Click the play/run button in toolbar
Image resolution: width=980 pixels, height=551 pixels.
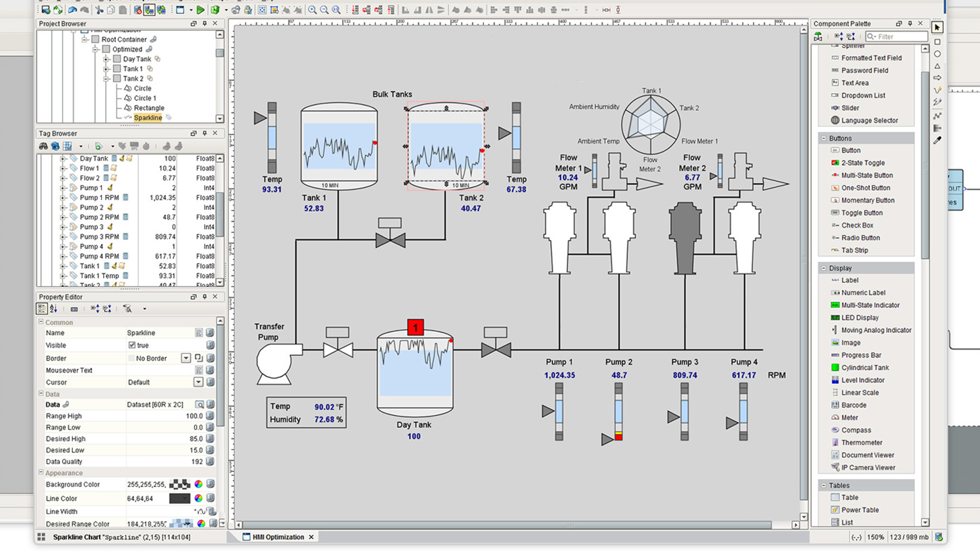click(x=201, y=9)
